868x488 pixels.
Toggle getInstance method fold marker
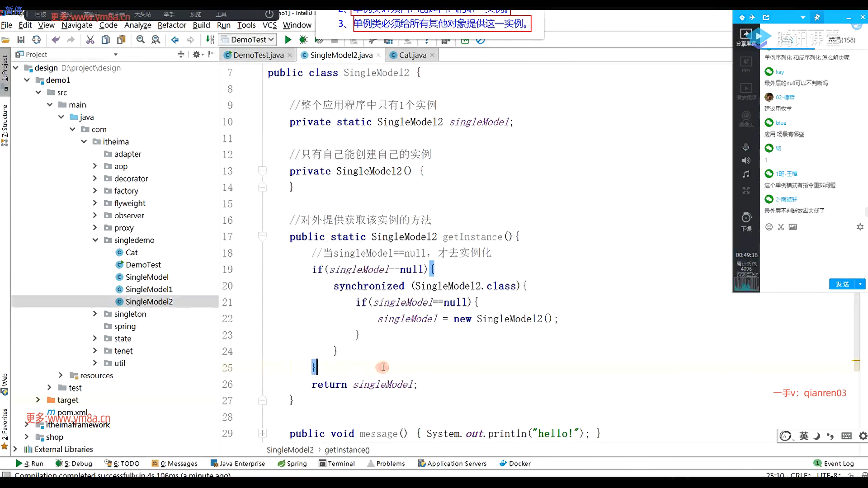tap(262, 236)
